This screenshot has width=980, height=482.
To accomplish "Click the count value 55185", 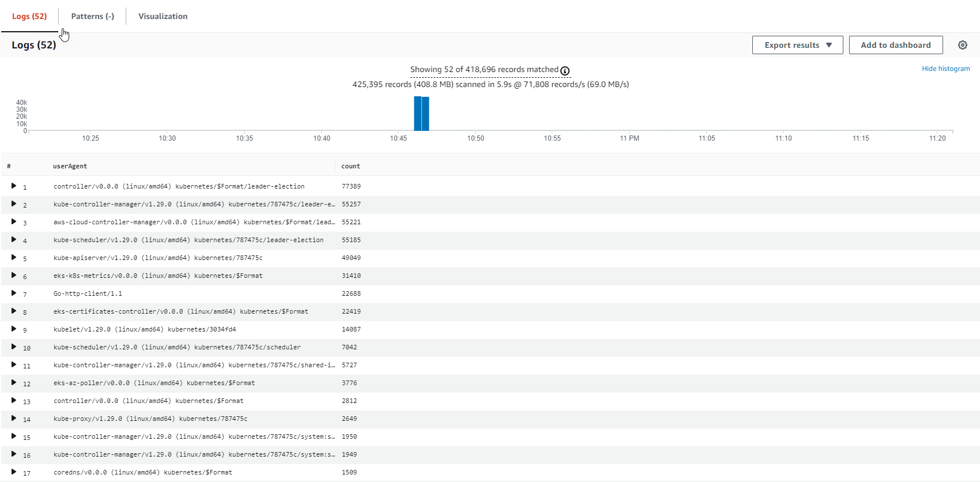I will pos(351,240).
